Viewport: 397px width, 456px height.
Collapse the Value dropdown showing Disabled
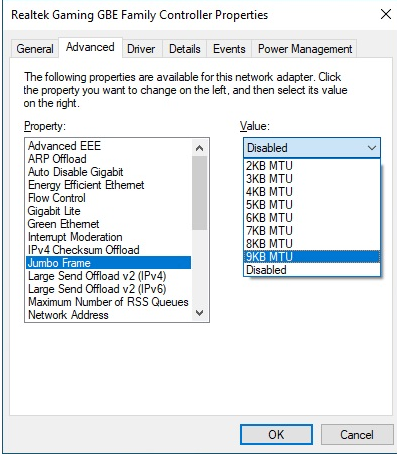[x=312, y=148]
